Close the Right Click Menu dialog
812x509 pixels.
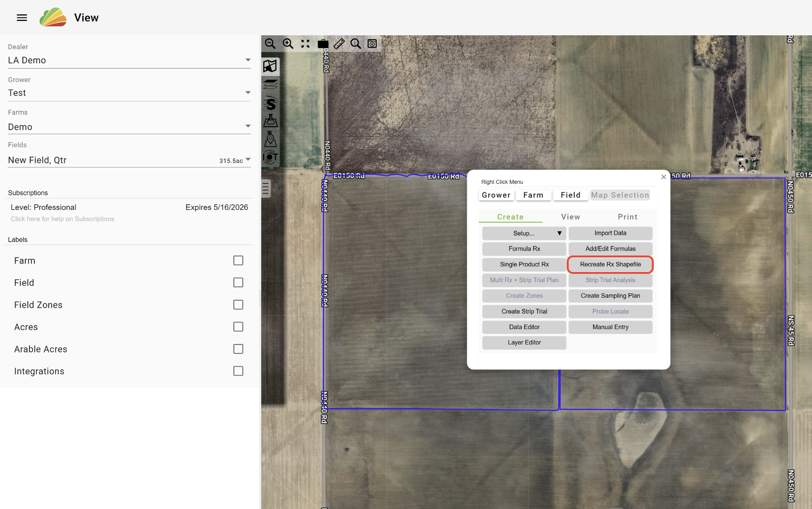pyautogui.click(x=663, y=177)
